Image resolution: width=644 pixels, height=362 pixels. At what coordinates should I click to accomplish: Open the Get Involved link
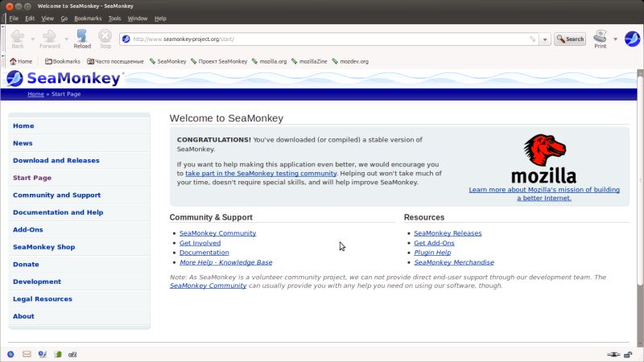pos(200,243)
